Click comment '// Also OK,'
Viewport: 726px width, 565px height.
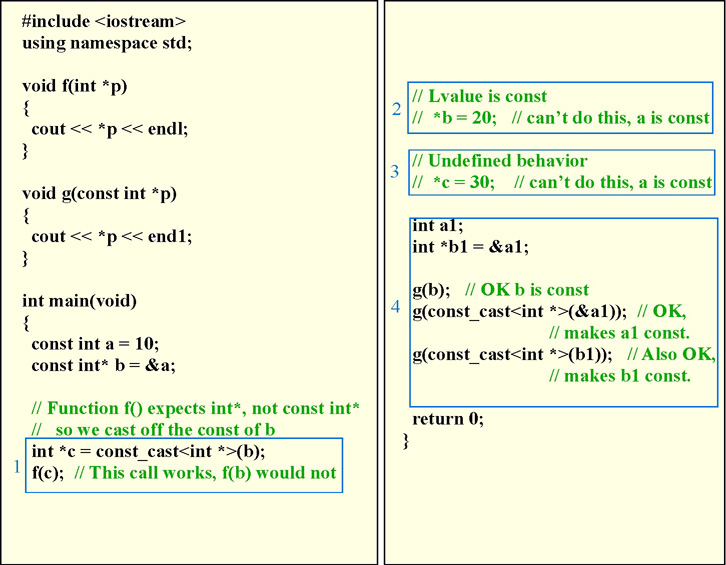click(671, 355)
